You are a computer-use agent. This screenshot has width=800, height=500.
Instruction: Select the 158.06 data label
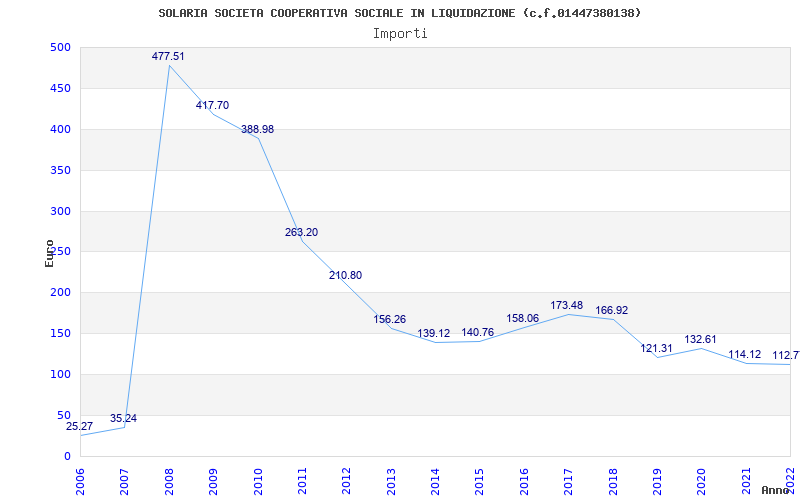coord(522,318)
